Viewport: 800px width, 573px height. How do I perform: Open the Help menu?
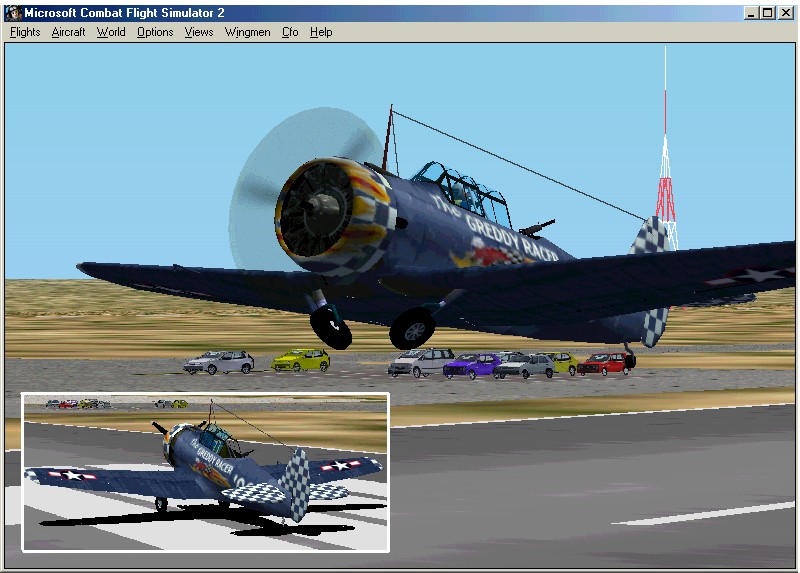(321, 32)
